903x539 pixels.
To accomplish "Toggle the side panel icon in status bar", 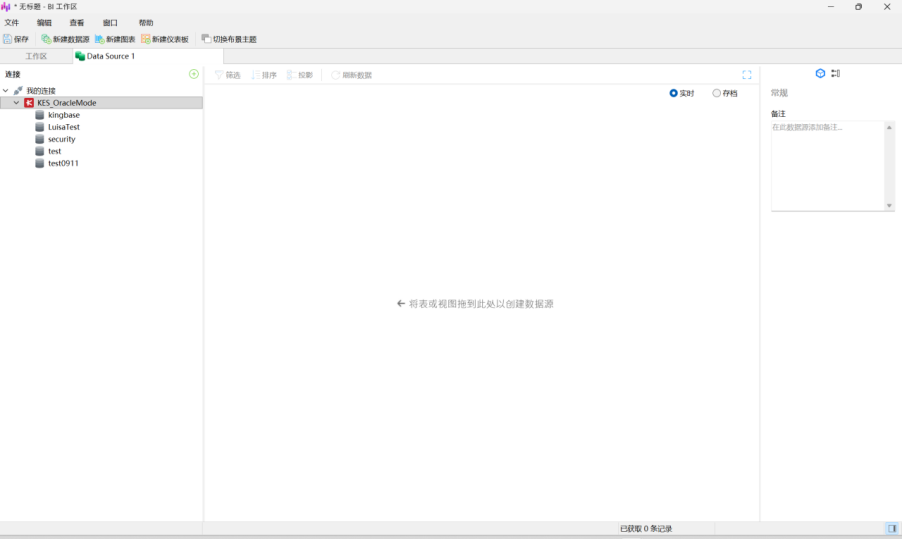I will point(891,528).
